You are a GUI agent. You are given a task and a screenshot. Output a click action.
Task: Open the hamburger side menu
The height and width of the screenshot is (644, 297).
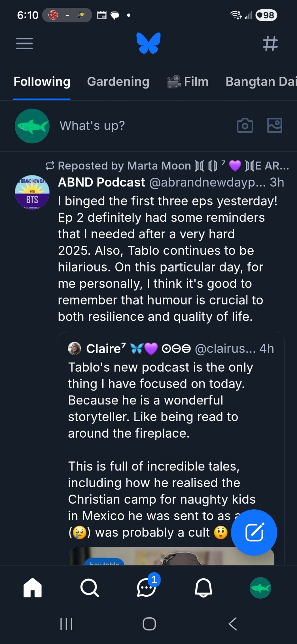(24, 43)
